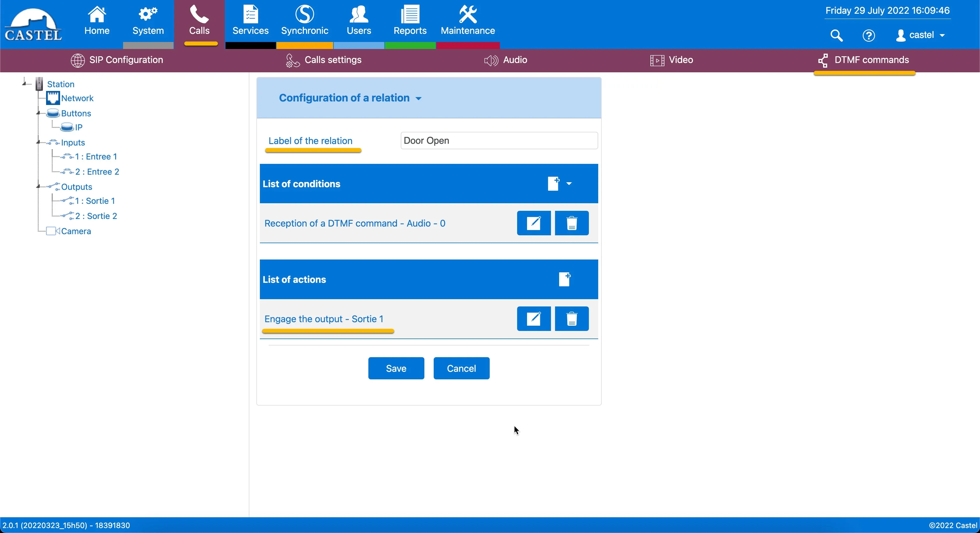
Task: Open Network in the tree
Action: 77,98
